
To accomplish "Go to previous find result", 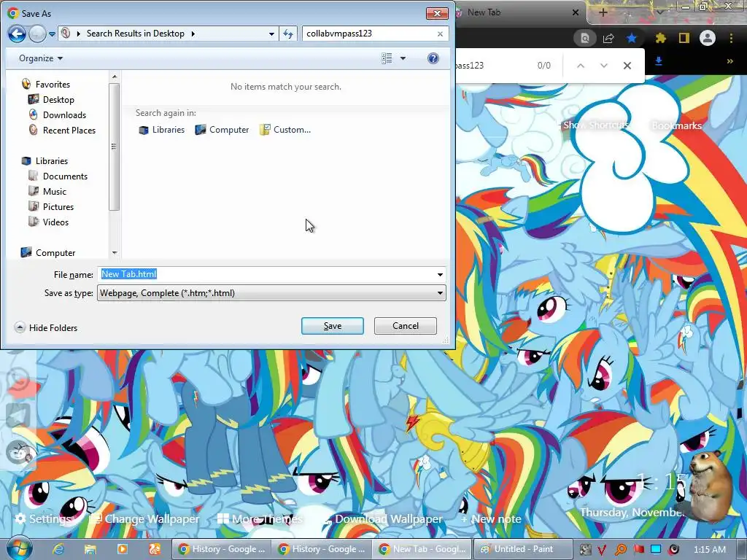I will [x=580, y=66].
